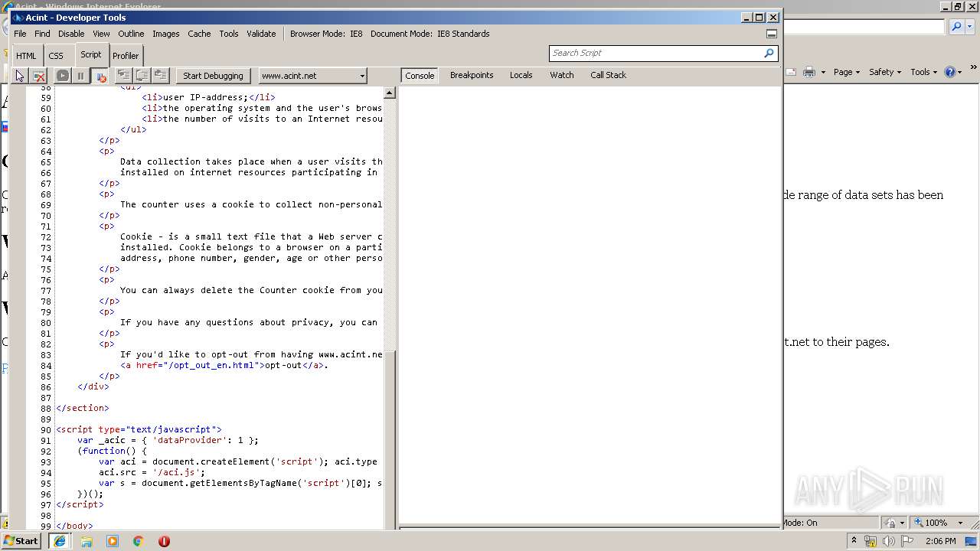The height and width of the screenshot is (551, 980).
Task: Click the Action Center flag tray icon
Action: pos(906,541)
